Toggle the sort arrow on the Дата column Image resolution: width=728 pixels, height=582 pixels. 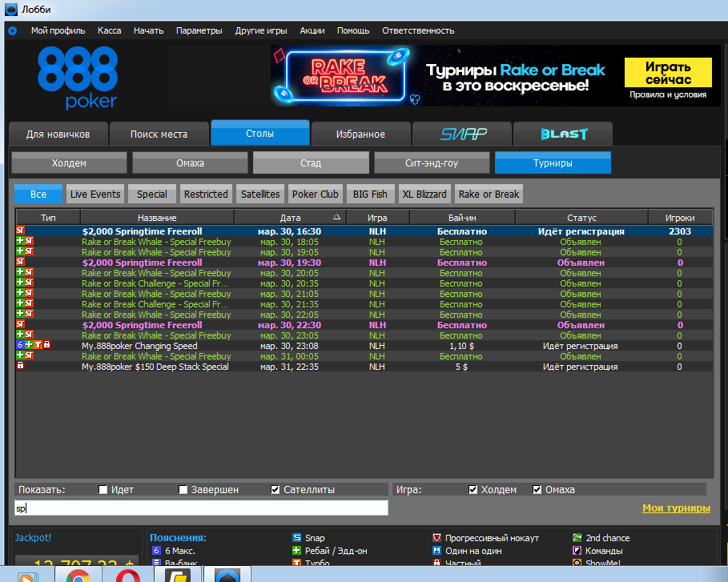point(337,217)
